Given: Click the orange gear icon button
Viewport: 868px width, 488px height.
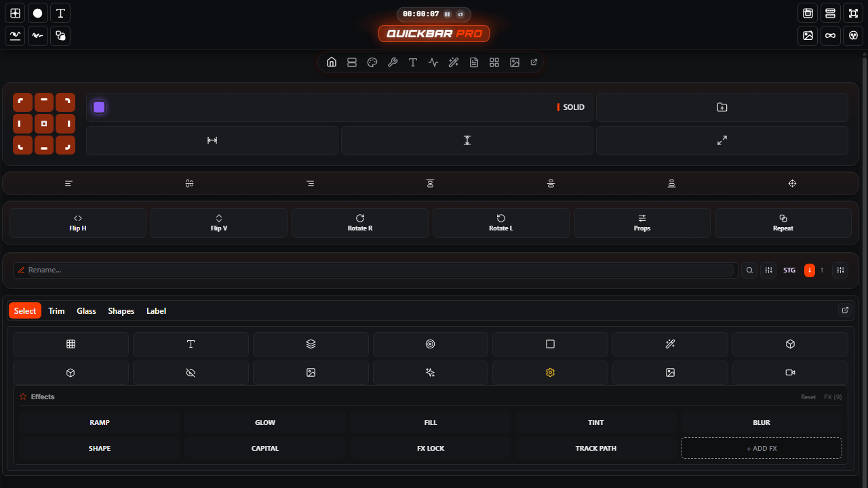Looking at the screenshot, I should point(550,373).
